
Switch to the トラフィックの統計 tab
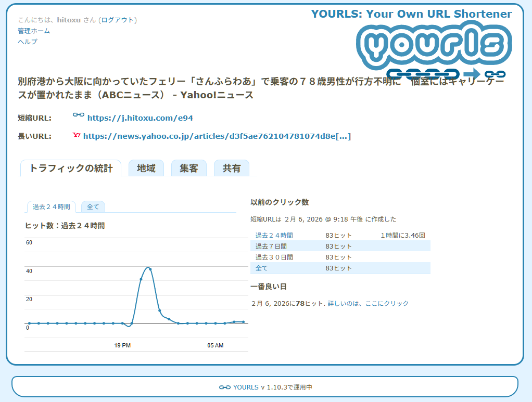pyautogui.click(x=71, y=168)
